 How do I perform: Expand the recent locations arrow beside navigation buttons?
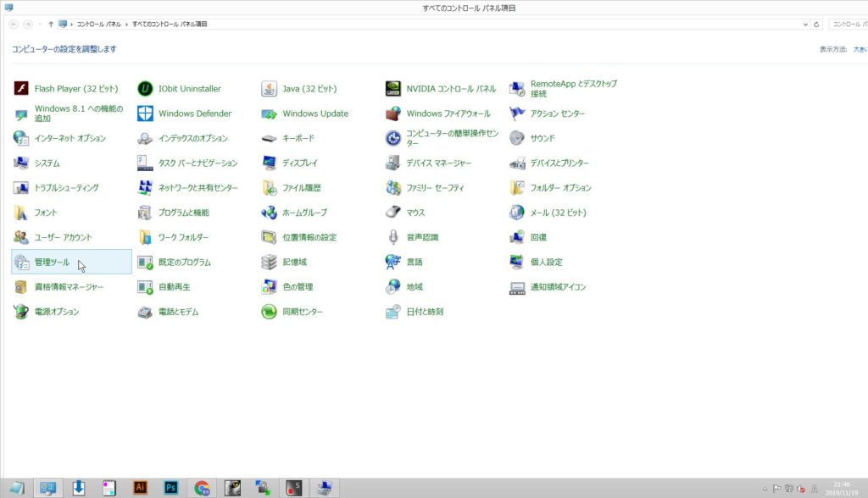(40, 25)
